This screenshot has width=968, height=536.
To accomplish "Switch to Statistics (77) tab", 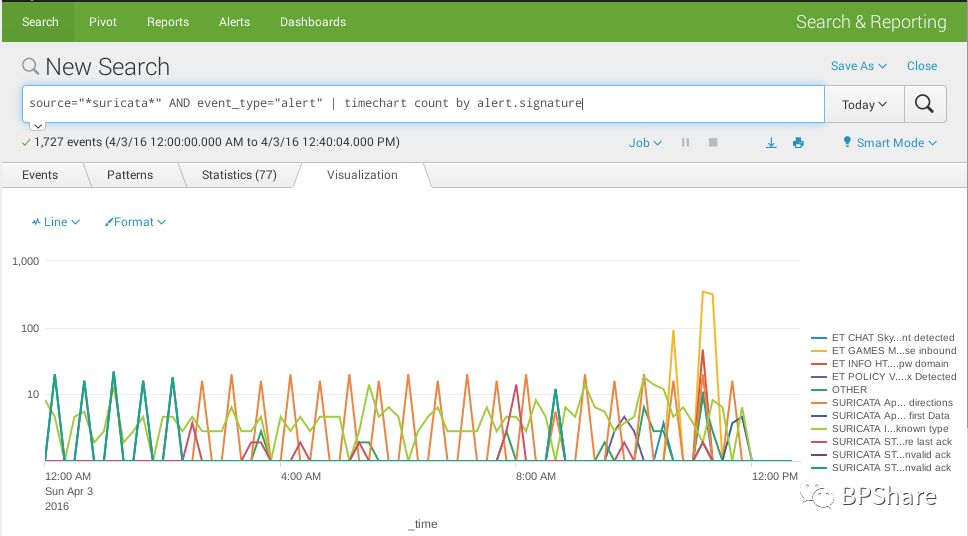I will pyautogui.click(x=239, y=175).
